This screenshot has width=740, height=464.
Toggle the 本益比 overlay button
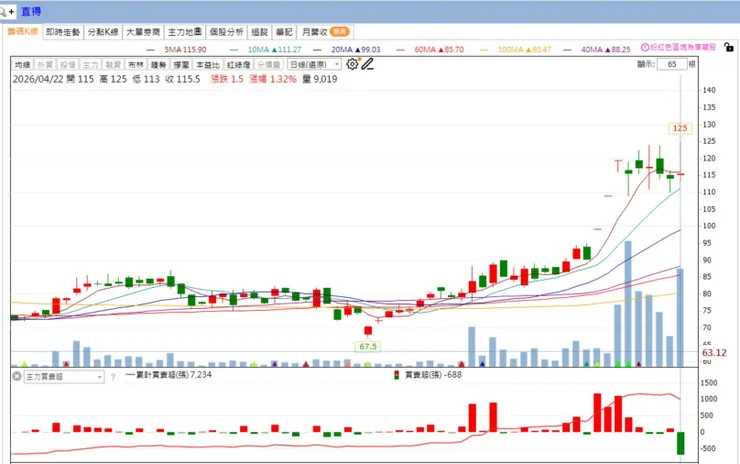point(208,65)
